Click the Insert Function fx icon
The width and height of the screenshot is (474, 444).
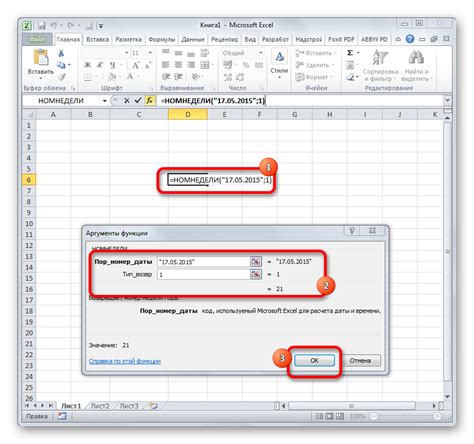coord(150,100)
